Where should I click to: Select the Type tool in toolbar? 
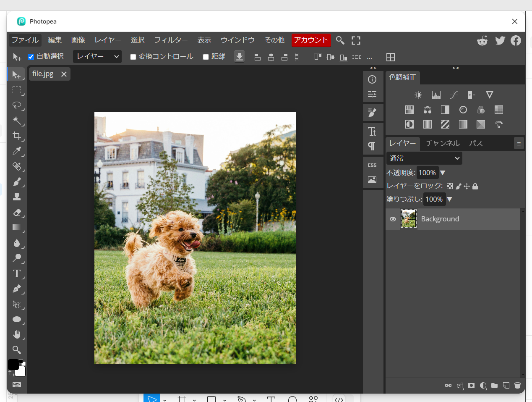(17, 273)
